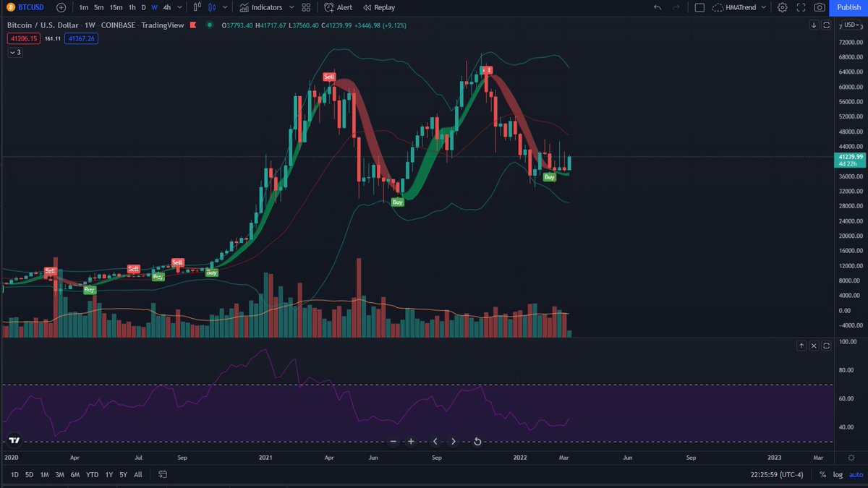Maximize the RSI pane
This screenshot has height=488, width=868.
[x=826, y=346]
